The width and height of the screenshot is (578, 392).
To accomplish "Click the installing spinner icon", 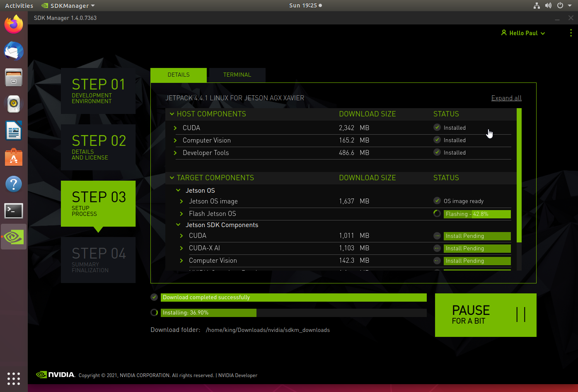I will [x=154, y=312].
